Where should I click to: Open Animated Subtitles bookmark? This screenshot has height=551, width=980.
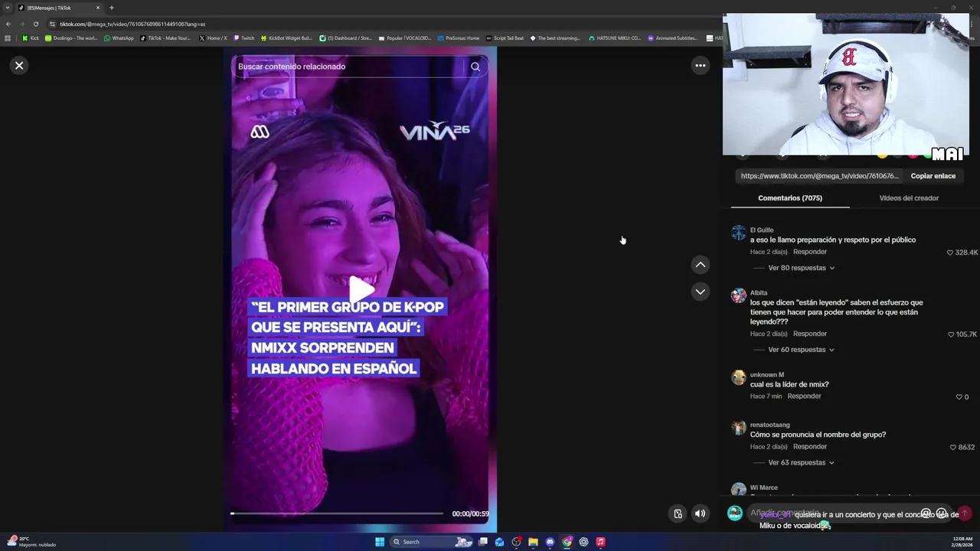[673, 38]
